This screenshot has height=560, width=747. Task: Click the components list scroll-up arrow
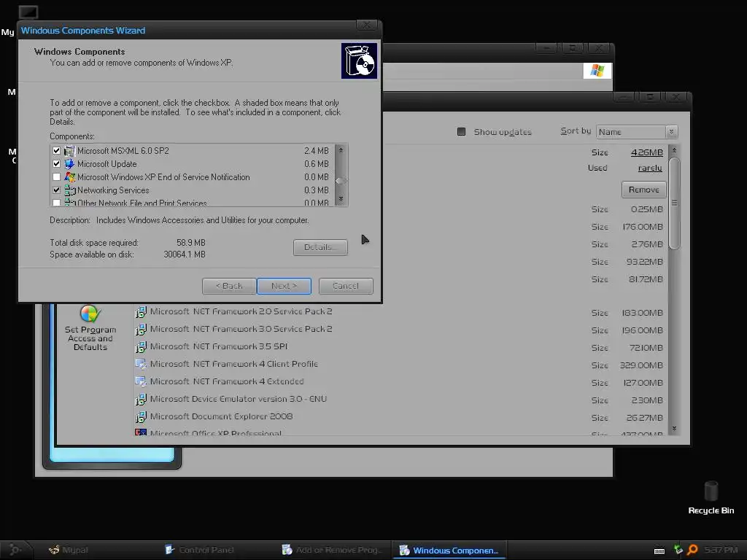click(x=341, y=150)
